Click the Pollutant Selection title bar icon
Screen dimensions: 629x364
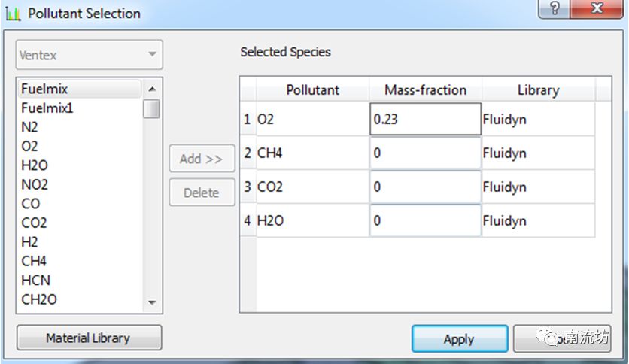(13, 13)
